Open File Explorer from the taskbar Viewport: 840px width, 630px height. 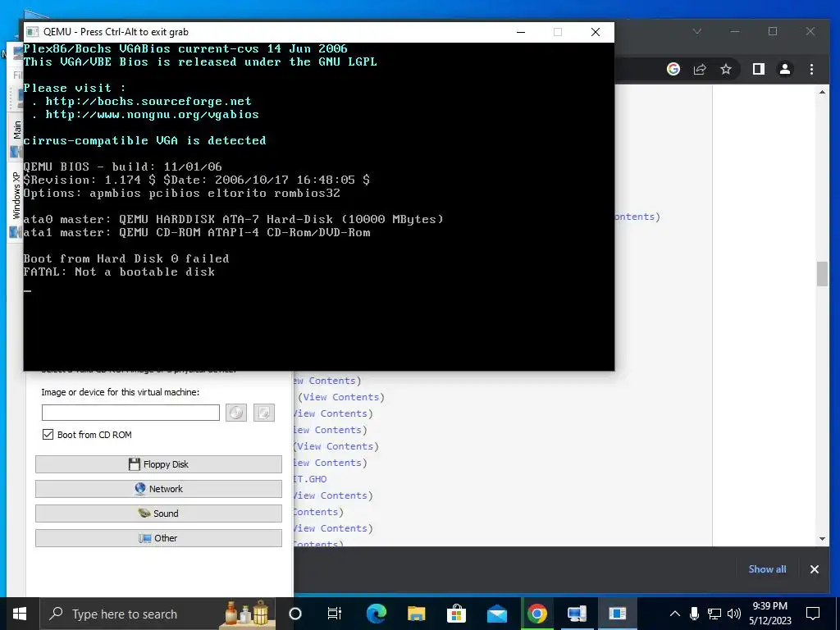pos(416,614)
